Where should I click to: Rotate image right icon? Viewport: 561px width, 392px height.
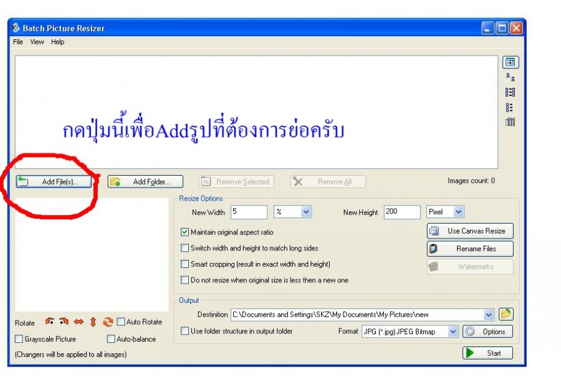click(x=64, y=322)
